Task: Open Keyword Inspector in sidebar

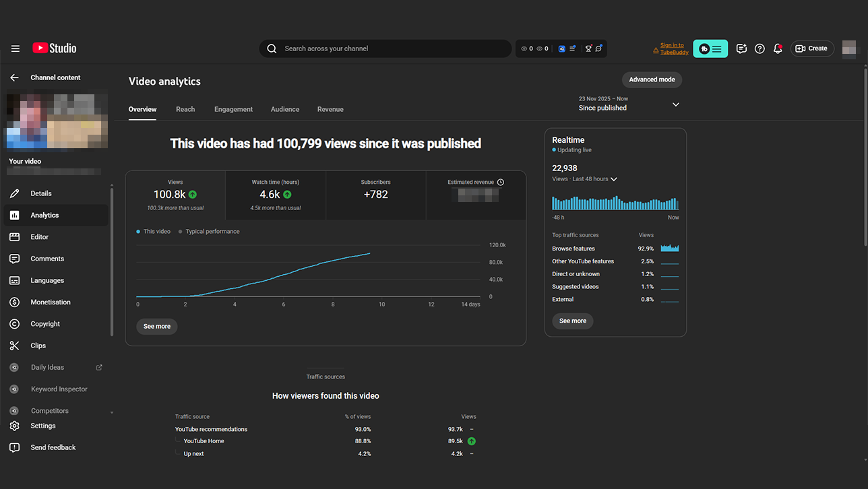Action: (x=56, y=389)
